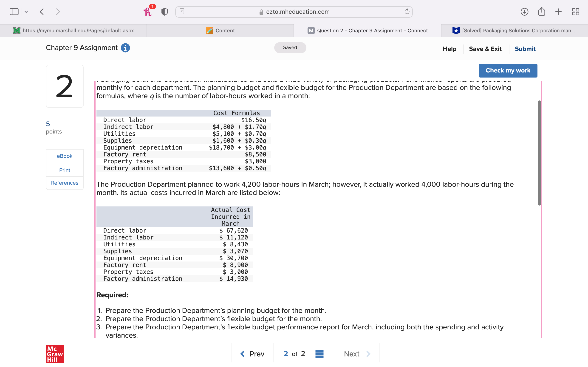588x367 pixels.
Task: Open the question navigation grid icon
Action: point(319,354)
